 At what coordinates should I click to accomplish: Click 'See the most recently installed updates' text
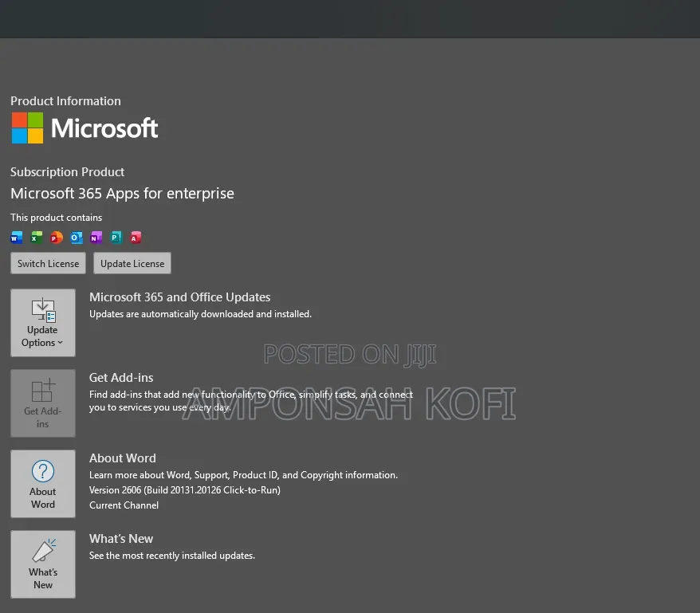[172, 556]
